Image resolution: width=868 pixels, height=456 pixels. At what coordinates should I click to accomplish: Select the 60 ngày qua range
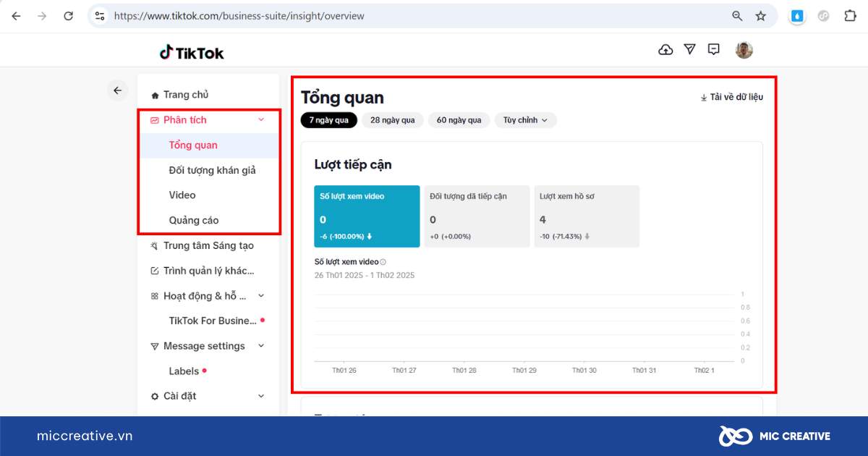click(459, 120)
